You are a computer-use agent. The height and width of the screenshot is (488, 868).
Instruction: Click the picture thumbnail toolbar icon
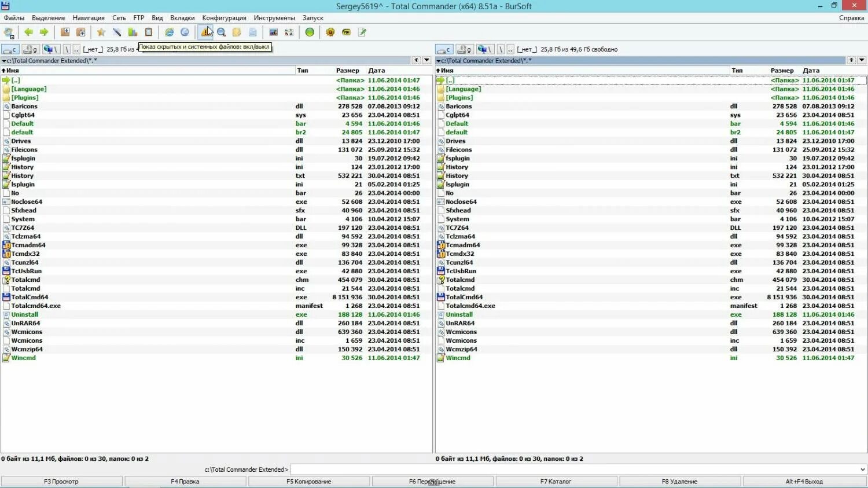(274, 32)
